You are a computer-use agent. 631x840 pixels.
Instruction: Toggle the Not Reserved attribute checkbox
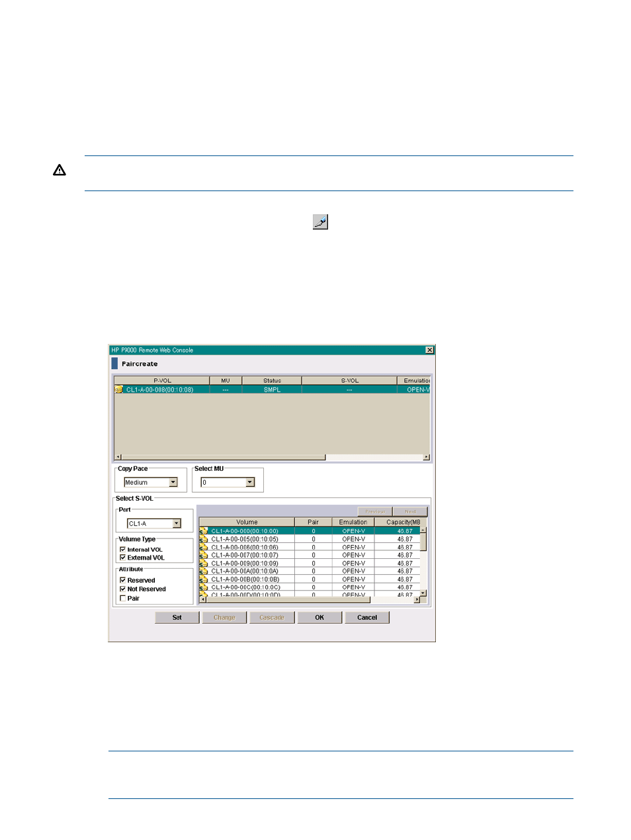(122, 589)
